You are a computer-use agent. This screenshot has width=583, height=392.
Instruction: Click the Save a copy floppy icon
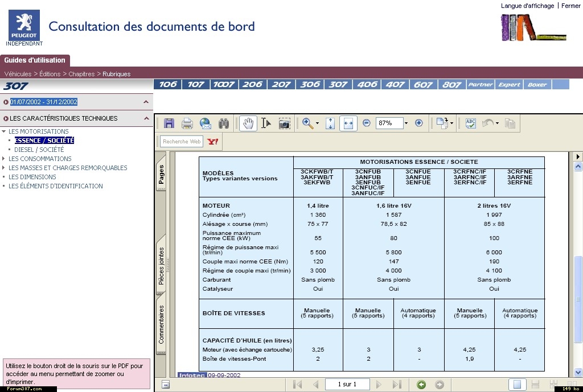(169, 123)
